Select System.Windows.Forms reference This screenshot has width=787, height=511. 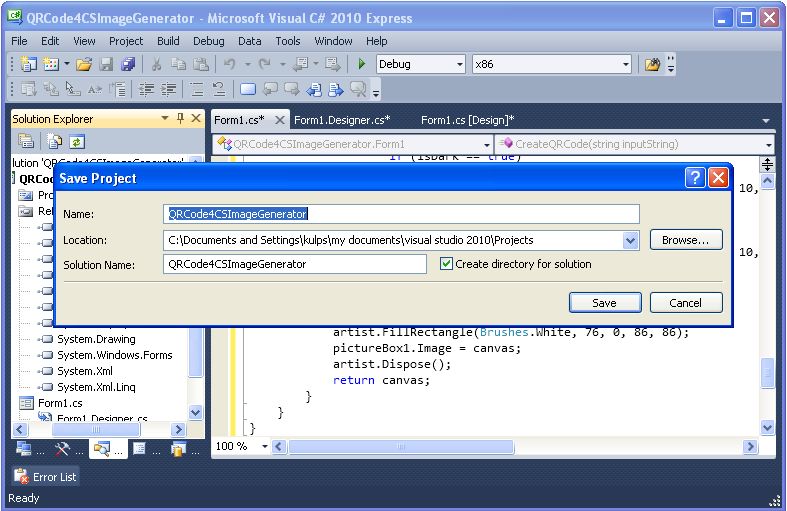click(x=114, y=355)
